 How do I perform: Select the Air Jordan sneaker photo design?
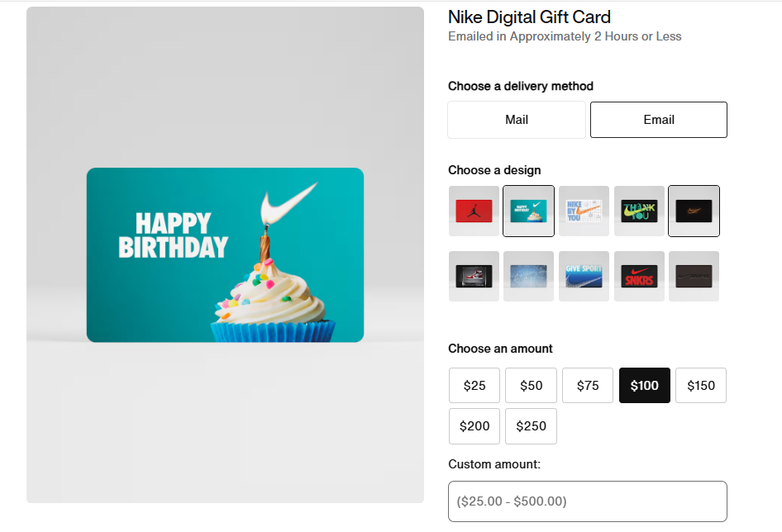pos(474,276)
